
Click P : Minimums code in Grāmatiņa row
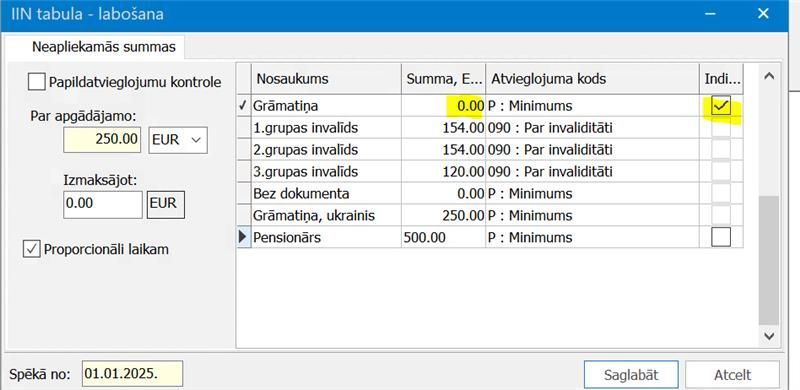[592, 106]
